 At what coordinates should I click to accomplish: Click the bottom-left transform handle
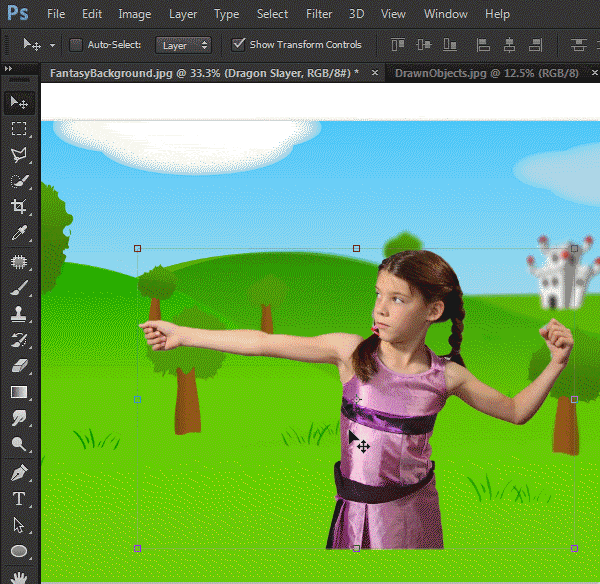pos(137,548)
